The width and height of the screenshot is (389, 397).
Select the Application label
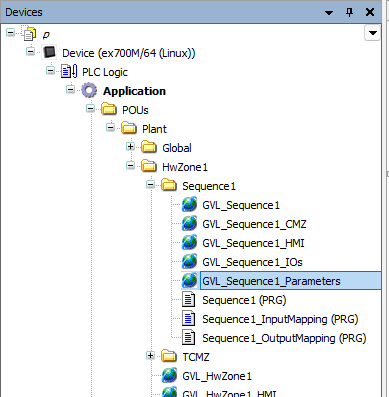(x=134, y=91)
